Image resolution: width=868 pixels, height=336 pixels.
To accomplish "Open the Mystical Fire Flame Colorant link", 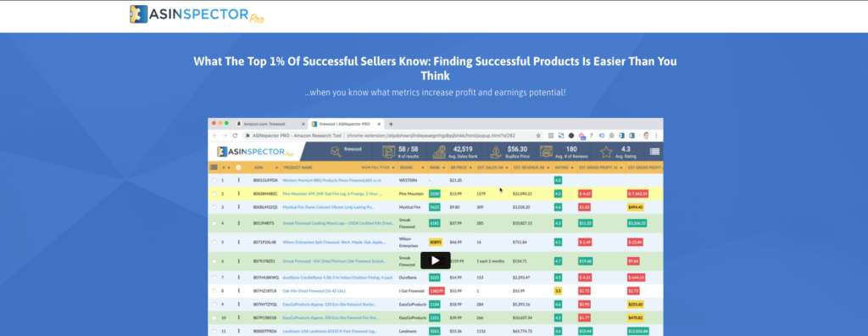I will 328,207.
